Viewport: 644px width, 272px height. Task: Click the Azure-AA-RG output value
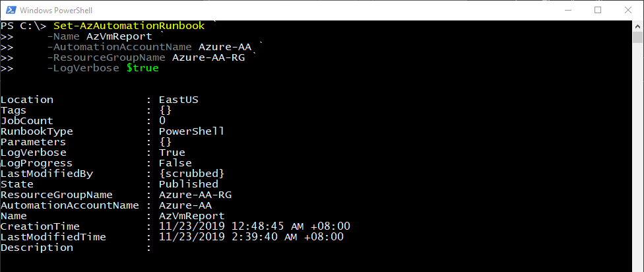[x=195, y=195]
